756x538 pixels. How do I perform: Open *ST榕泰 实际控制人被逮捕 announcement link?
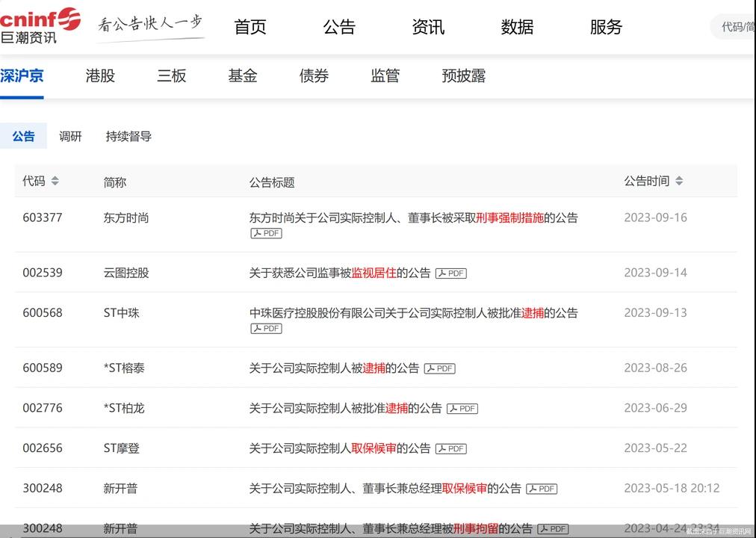pyautogui.click(x=334, y=368)
